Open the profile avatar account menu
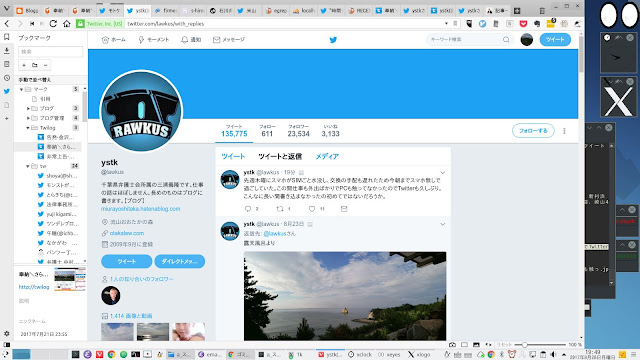 pos(527,40)
